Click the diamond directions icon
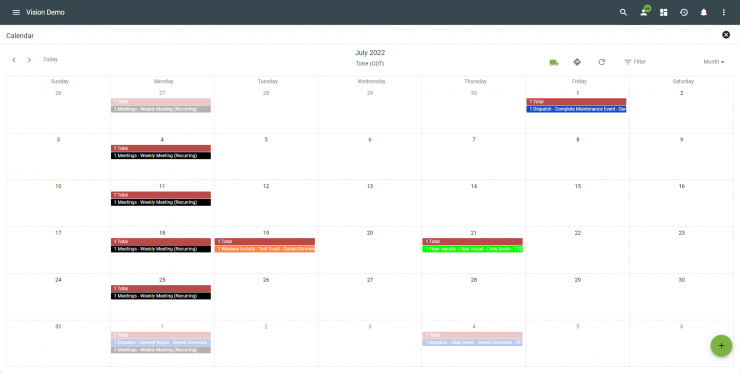 577,62
